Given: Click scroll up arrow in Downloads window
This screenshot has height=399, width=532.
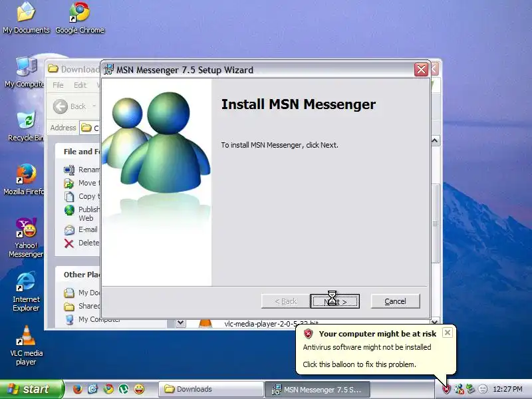Looking at the screenshot, I should coord(435,141).
